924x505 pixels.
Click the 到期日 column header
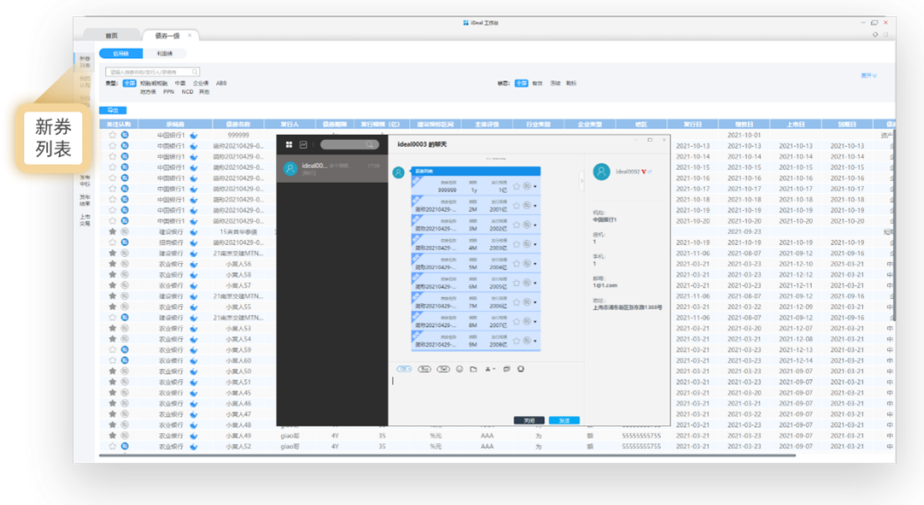pos(847,124)
